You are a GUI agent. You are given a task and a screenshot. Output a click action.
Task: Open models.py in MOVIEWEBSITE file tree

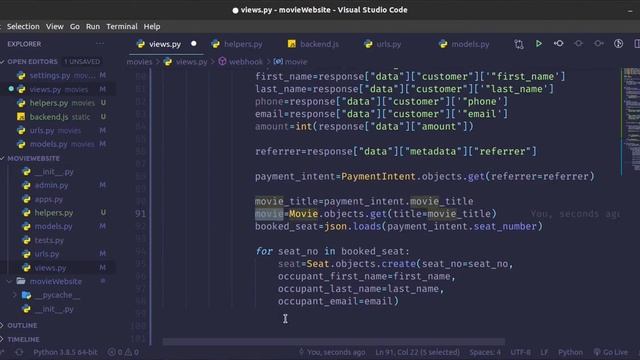[57, 226]
